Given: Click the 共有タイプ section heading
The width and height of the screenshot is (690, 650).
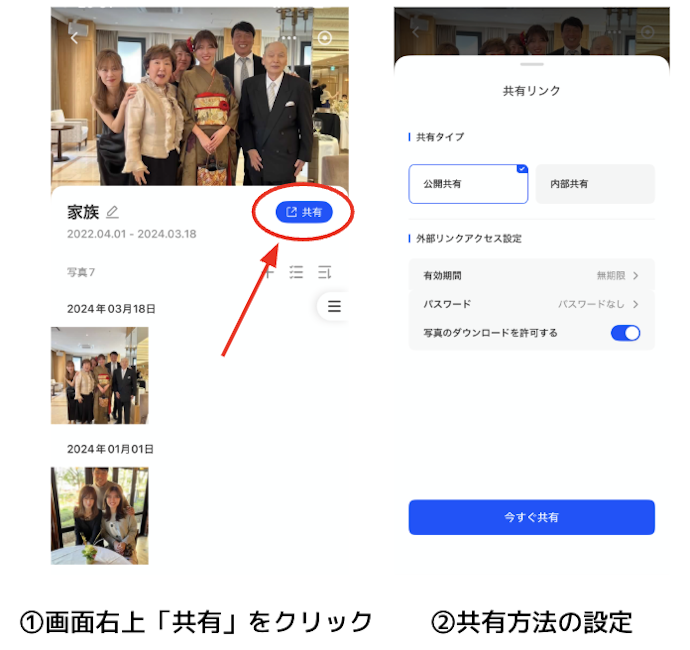Looking at the screenshot, I should 440,137.
